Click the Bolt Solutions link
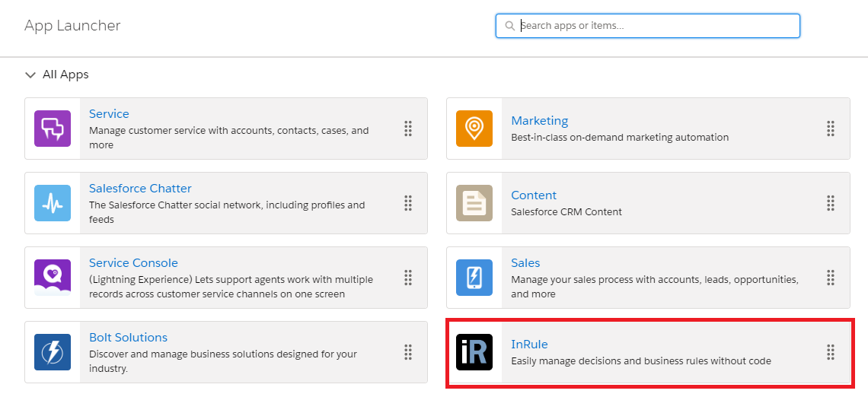The width and height of the screenshot is (868, 397). pyautogui.click(x=129, y=337)
